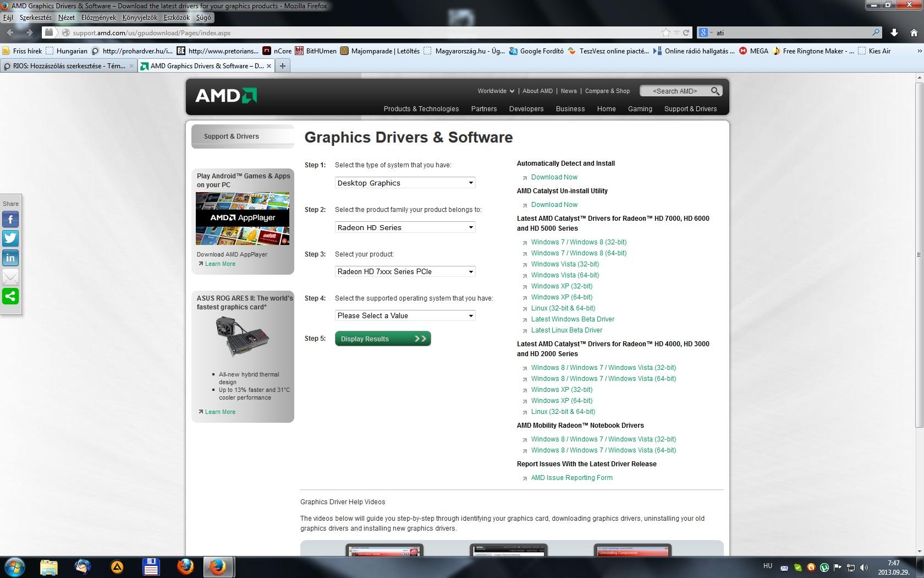Reload page with Firefox refresh icon

click(686, 33)
